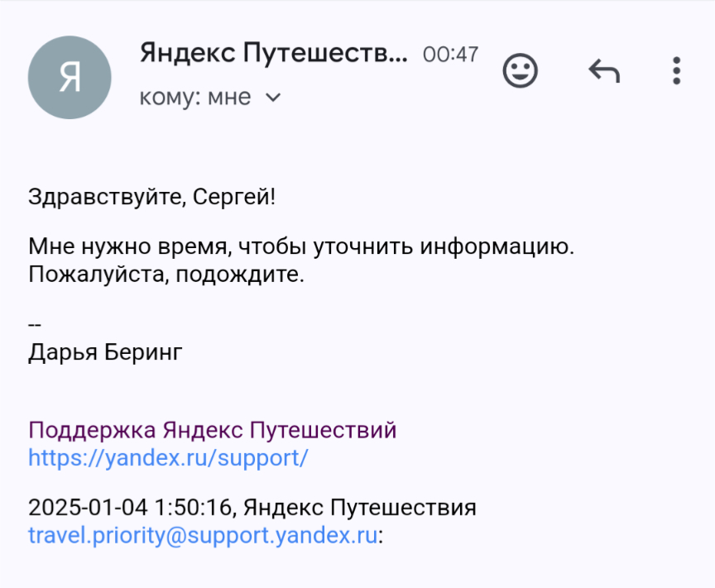This screenshot has height=588, width=715.
Task: Open the three-dot more options menu
Action: click(x=676, y=71)
